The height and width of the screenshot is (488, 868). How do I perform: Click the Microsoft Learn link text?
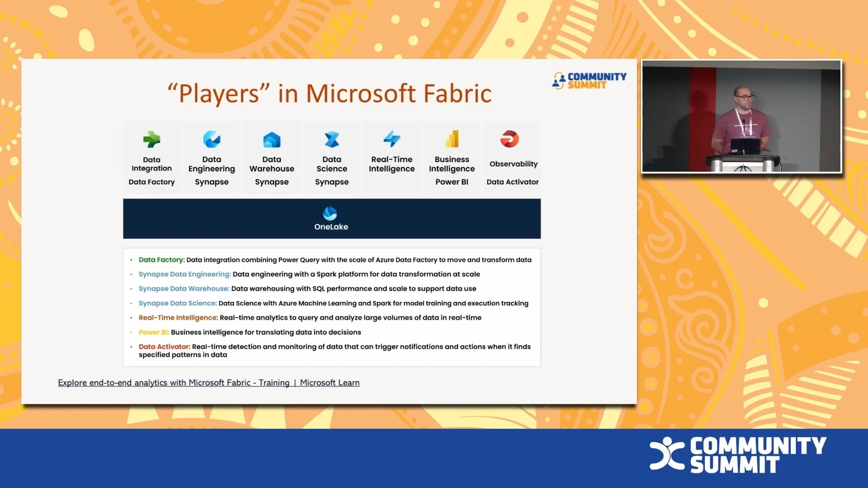click(330, 383)
